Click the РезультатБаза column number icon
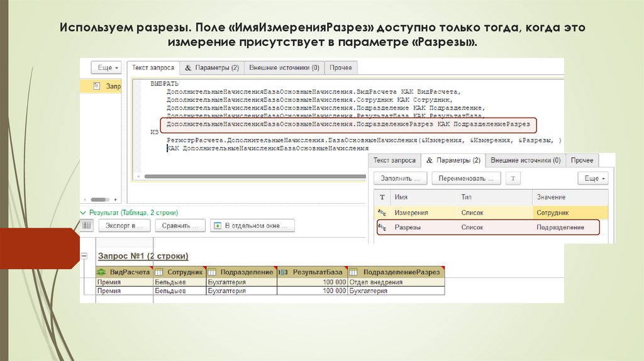Image resolution: width=644 pixels, height=361 pixels. pyautogui.click(x=283, y=272)
